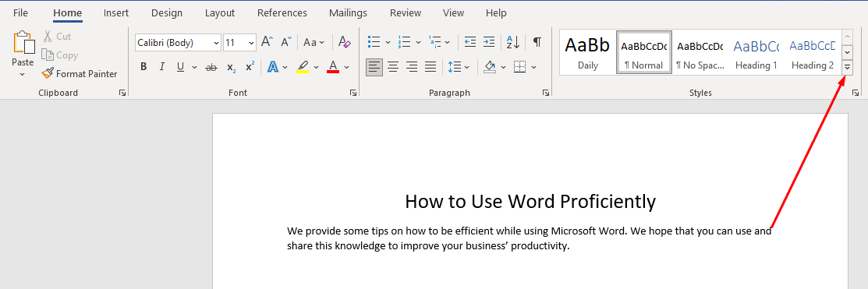
Task: Click the subscript x₂ icon
Action: [x=232, y=68]
